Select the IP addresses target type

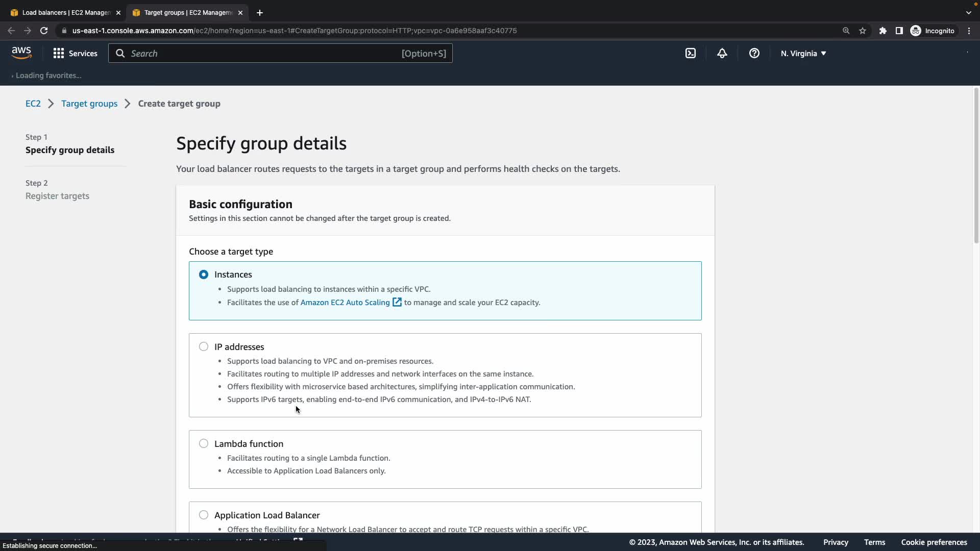click(204, 347)
